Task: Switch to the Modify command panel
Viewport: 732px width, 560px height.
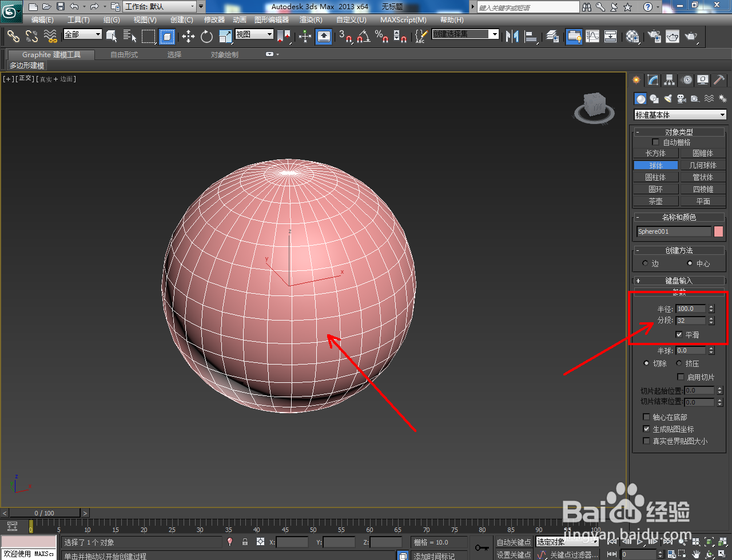Action: coord(653,80)
